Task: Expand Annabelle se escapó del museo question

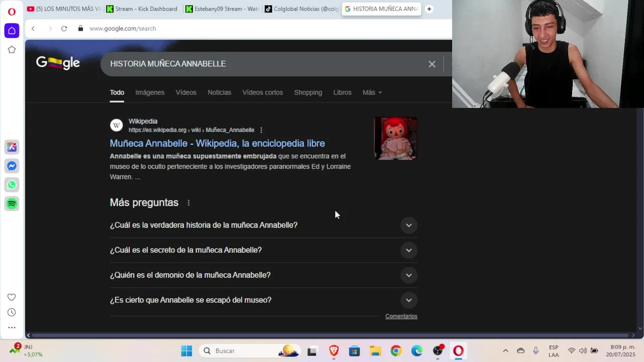Action: [264, 300]
